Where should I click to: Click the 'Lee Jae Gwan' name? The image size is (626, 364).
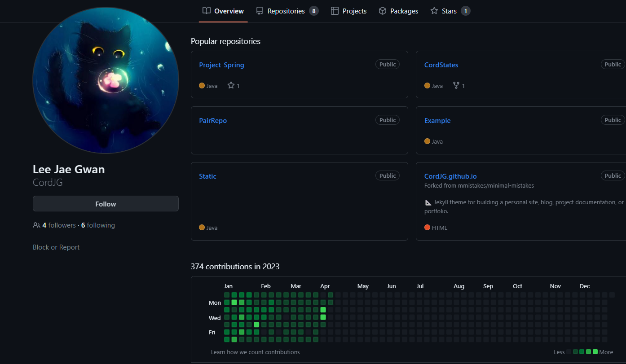coord(69,170)
